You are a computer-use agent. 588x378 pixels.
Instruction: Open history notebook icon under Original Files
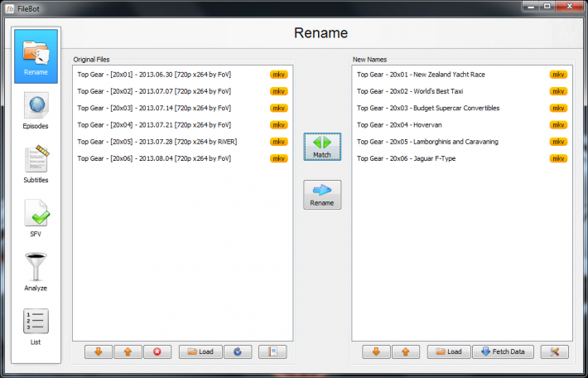click(x=272, y=351)
